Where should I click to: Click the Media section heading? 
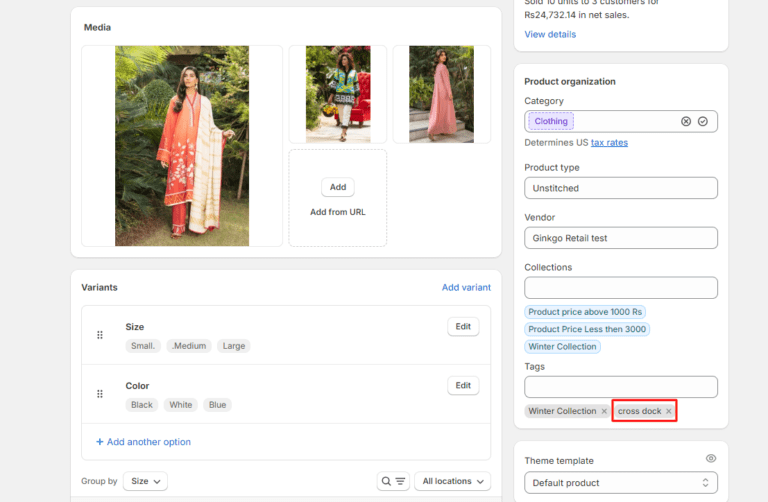97,27
